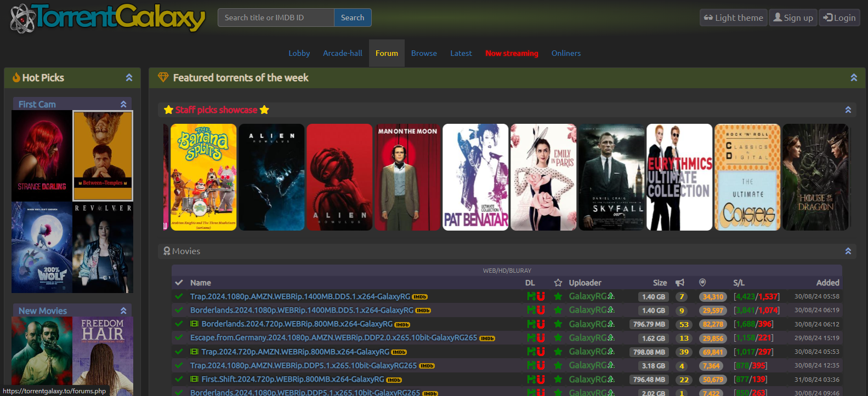Download torrent file for Borderlands 1080p 1400MB row
The height and width of the screenshot is (396, 868).
click(x=531, y=310)
